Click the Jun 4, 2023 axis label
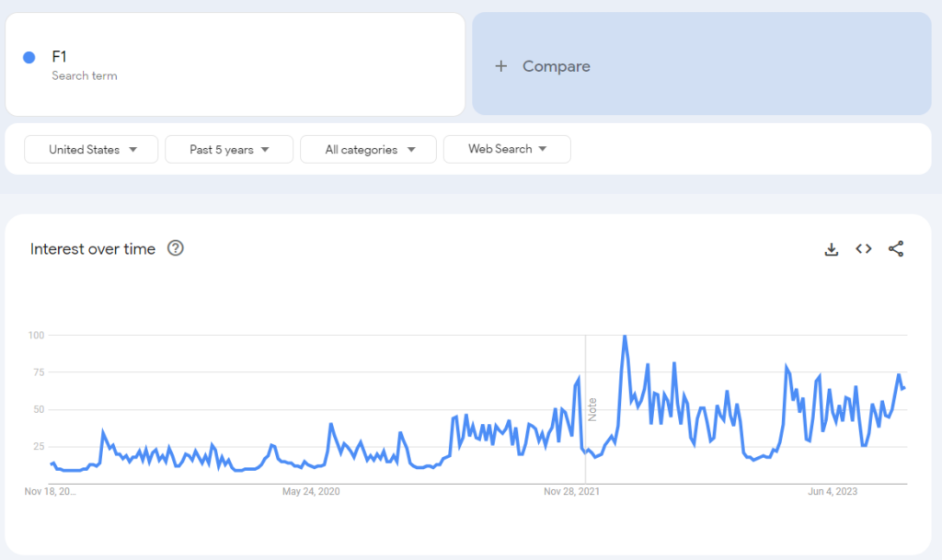Image resolution: width=942 pixels, height=560 pixels. click(x=832, y=491)
